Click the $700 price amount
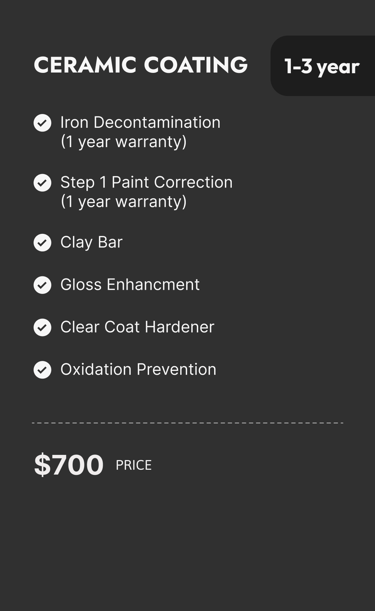The height and width of the screenshot is (611, 375). [69, 464]
